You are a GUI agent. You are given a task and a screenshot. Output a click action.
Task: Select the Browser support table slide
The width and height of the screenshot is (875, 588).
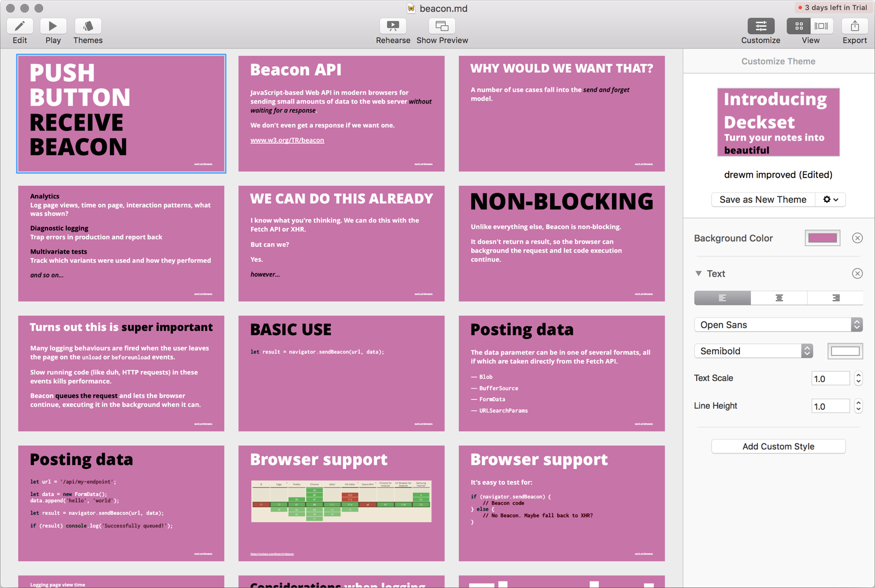tap(341, 503)
